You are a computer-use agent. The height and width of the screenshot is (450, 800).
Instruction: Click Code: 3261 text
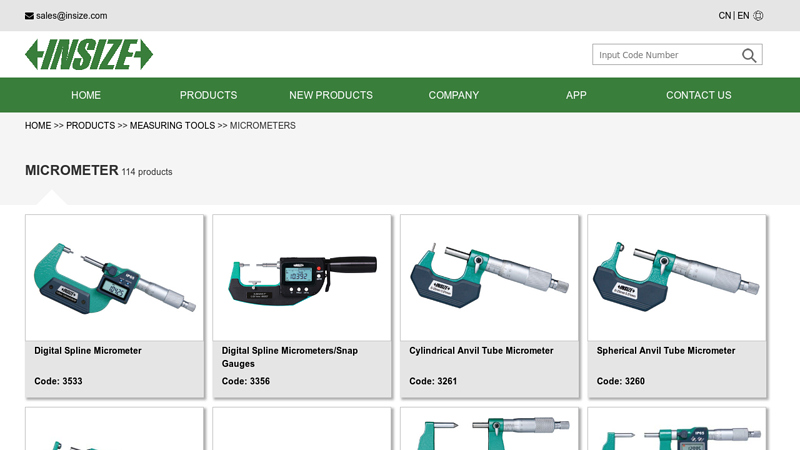pyautogui.click(x=433, y=381)
